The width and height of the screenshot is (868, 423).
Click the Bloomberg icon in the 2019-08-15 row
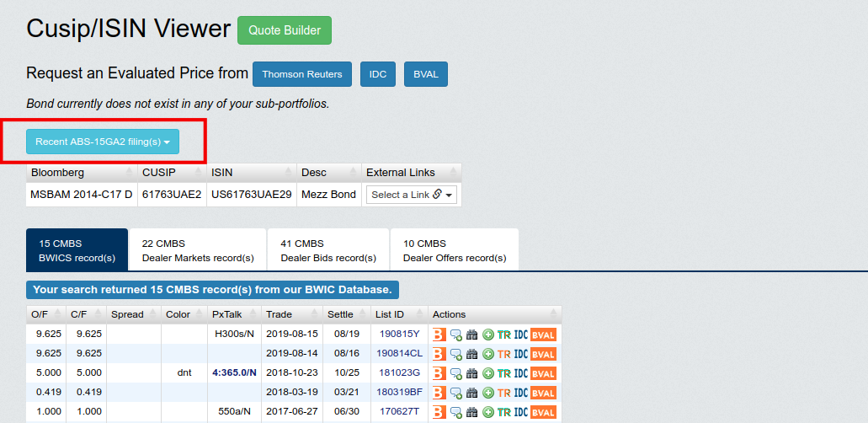pos(439,335)
